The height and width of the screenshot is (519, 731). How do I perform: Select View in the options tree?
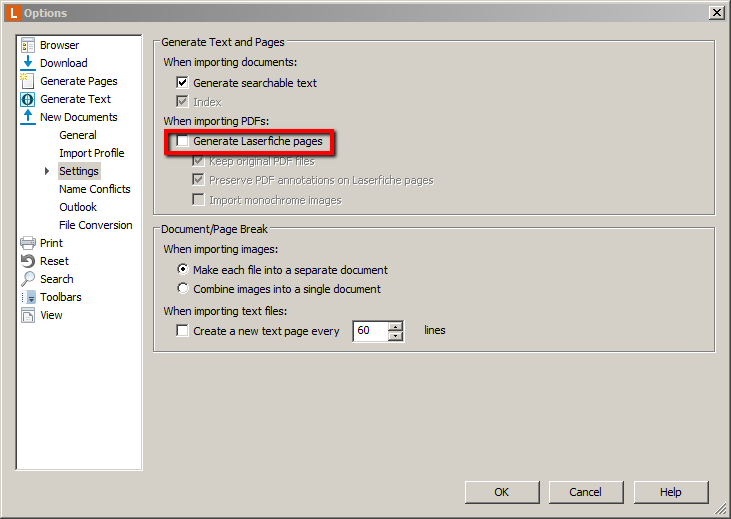51,315
